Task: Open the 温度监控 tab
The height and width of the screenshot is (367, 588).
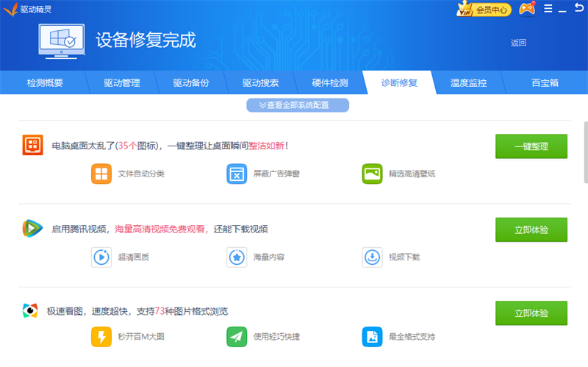Action: [x=469, y=82]
